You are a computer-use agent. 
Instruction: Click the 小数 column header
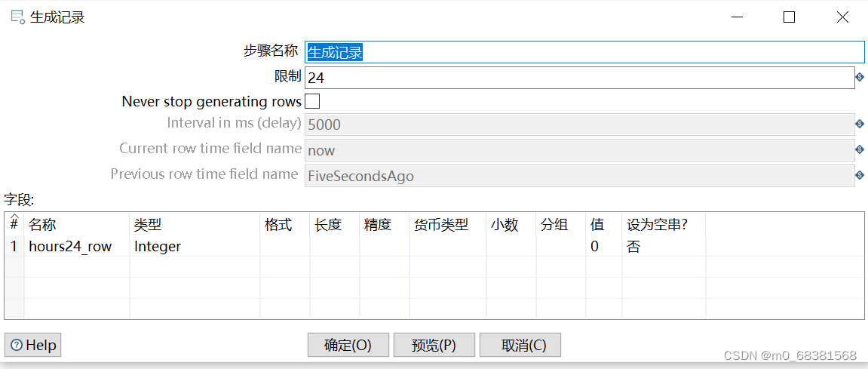(511, 224)
